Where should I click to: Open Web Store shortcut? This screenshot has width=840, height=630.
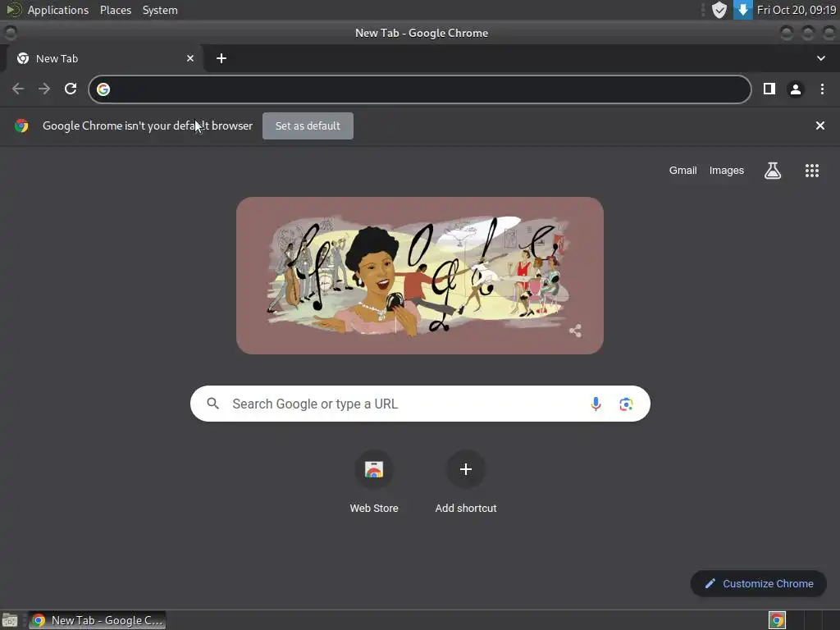[374, 482]
